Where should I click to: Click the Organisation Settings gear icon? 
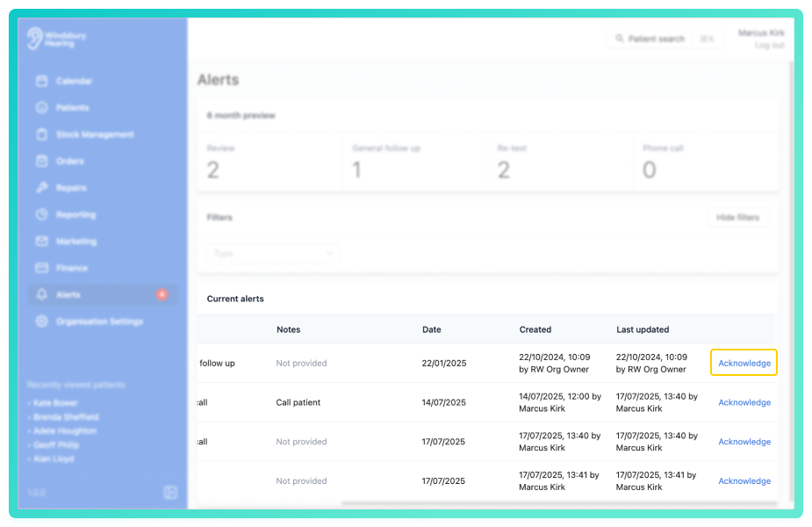[42, 321]
